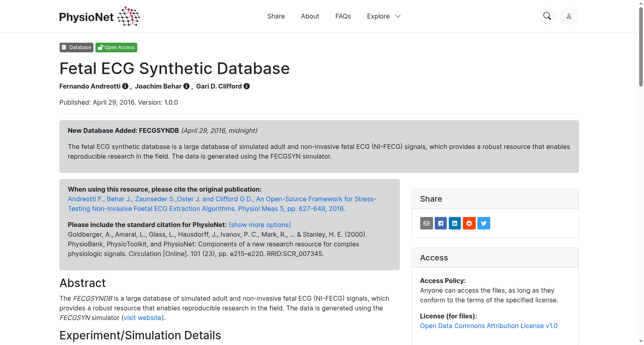Open the user account icon
Screen dimensions: 644x345
point(569,16)
